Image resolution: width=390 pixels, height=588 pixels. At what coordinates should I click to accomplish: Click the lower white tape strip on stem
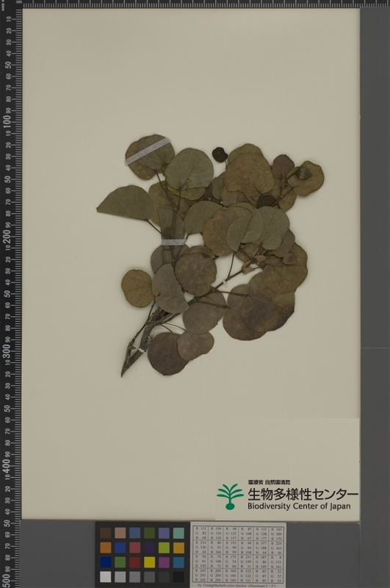(173, 243)
